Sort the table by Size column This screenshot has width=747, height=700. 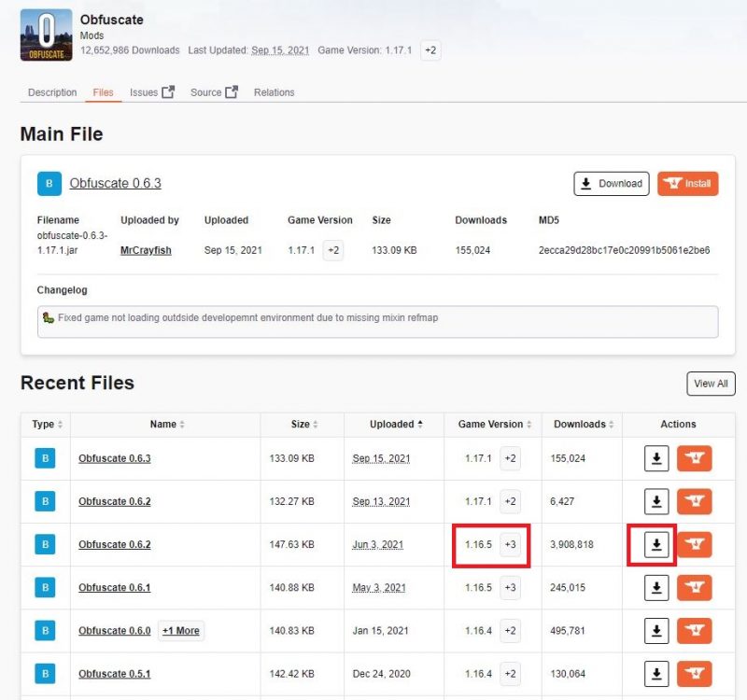pyautogui.click(x=304, y=424)
